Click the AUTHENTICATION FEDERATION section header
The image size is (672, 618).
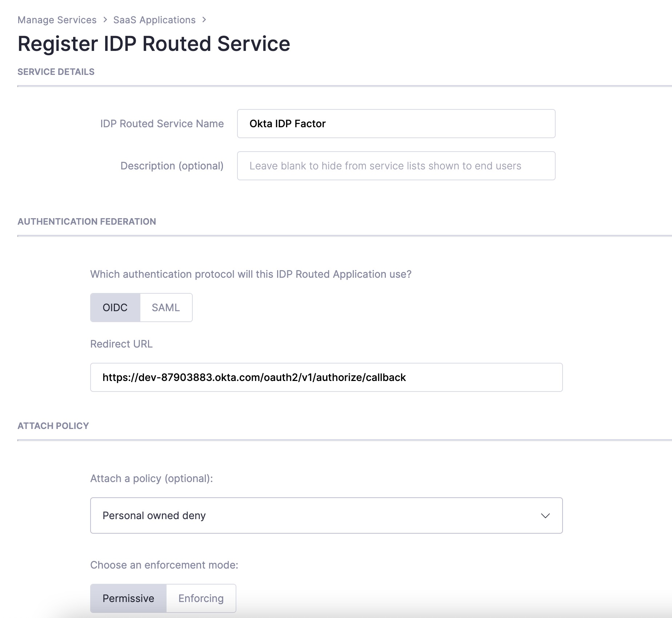87,222
